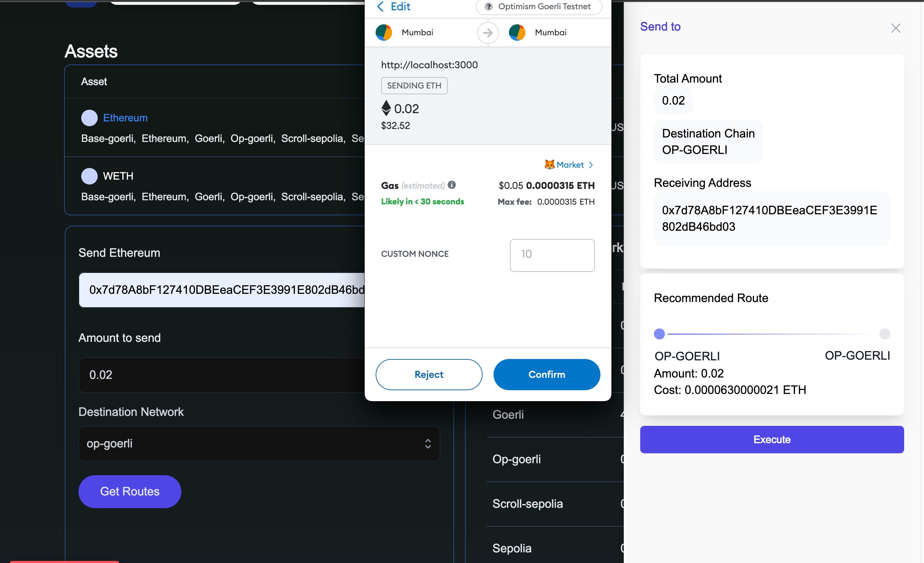Click the dropdown up-down arrows for op-goerli
This screenshot has height=563, width=924.
(428, 444)
